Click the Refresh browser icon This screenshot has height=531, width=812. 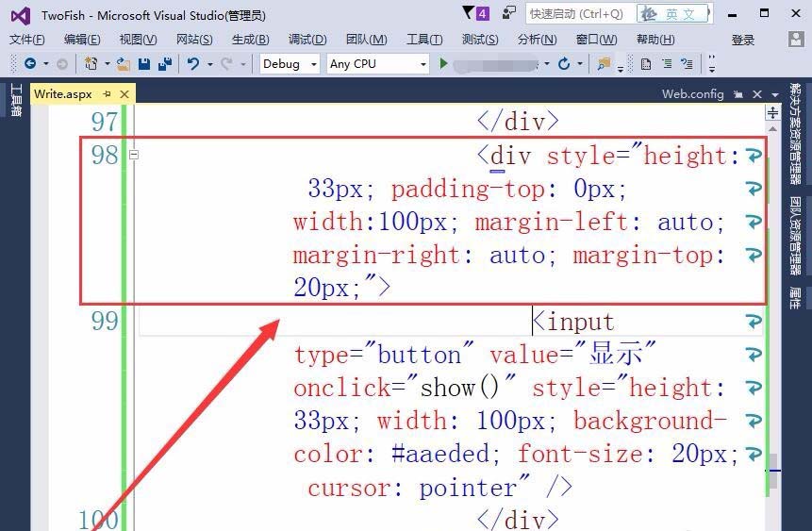(564, 64)
